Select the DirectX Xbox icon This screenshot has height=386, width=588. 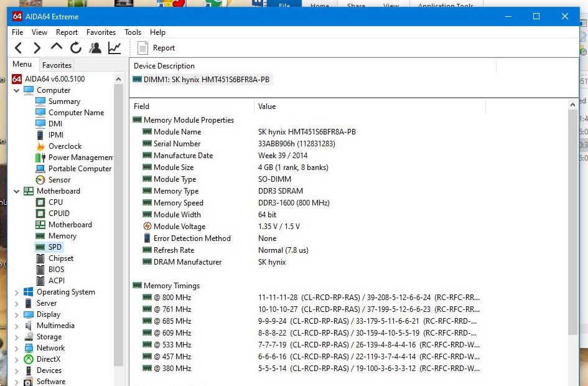29,359
